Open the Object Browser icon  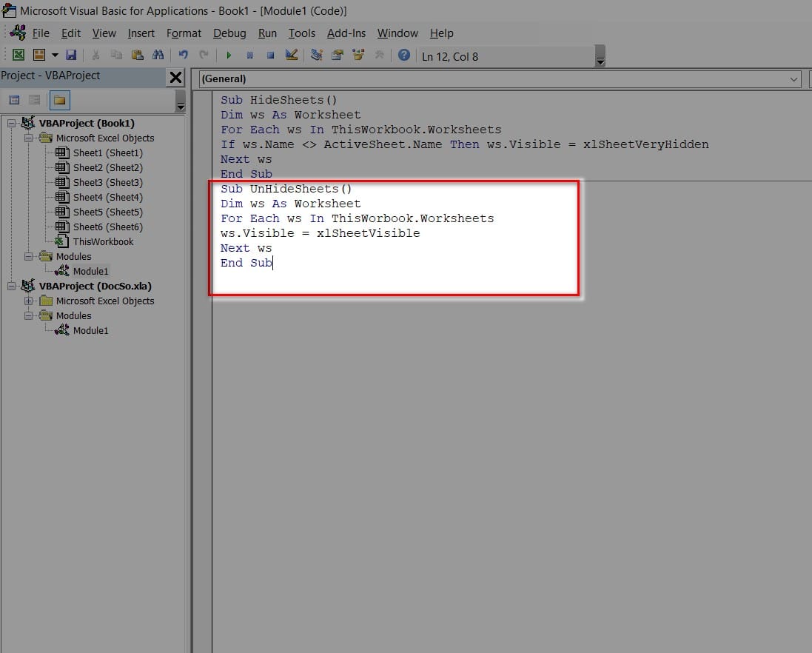point(358,55)
